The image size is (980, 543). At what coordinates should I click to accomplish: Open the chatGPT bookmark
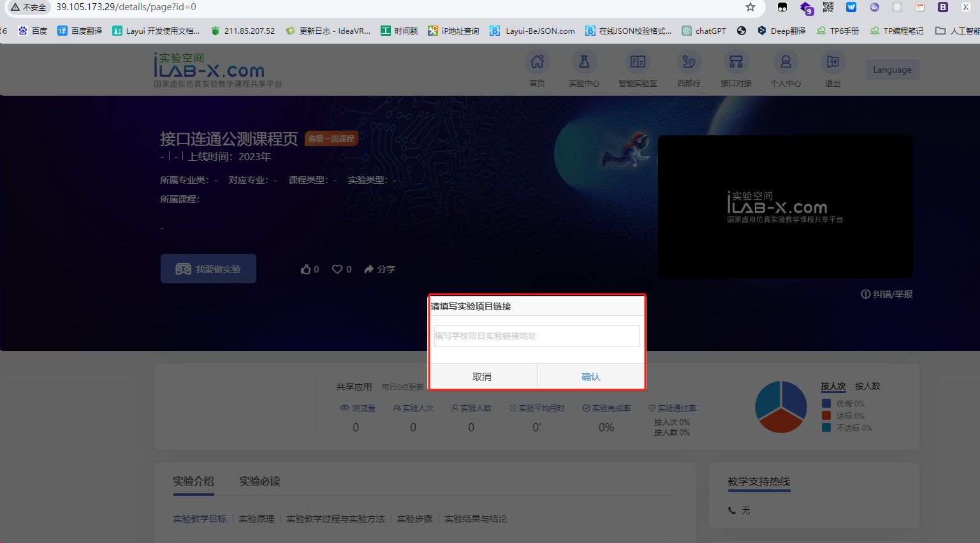click(x=704, y=31)
